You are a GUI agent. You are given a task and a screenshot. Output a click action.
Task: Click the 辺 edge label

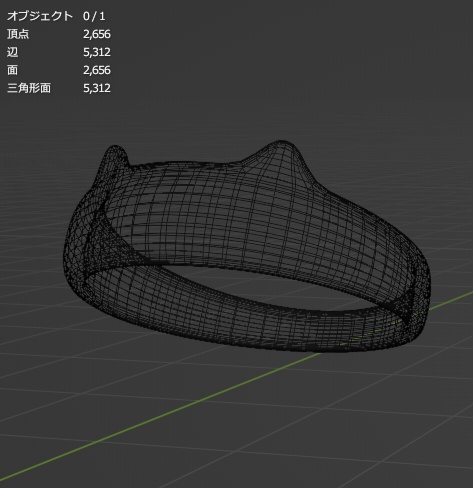click(x=13, y=52)
